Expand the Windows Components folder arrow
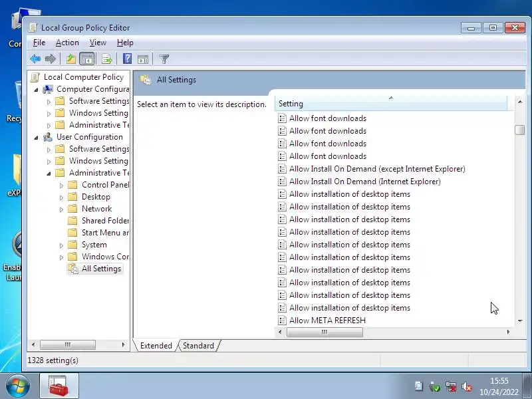 [x=61, y=257]
